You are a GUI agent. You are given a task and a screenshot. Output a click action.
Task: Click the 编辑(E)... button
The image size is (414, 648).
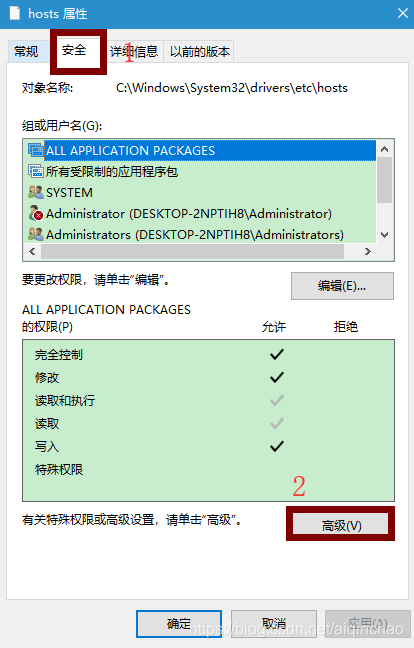342,286
